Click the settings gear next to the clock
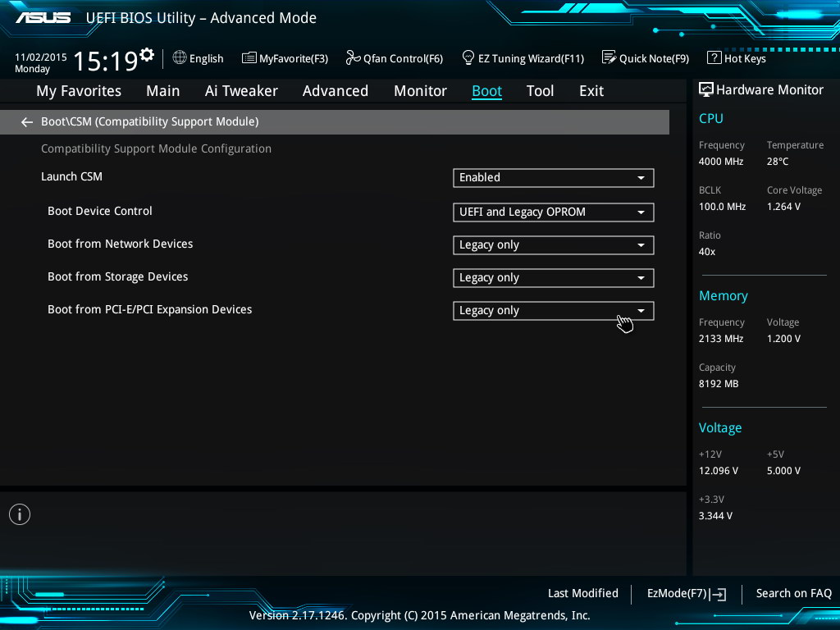840x630 pixels. (x=147, y=56)
